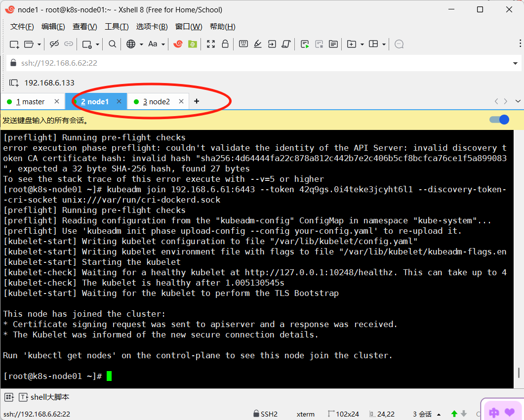Click the Script scroll icon
Viewport: 524px width, 420px height.
[x=286, y=44]
